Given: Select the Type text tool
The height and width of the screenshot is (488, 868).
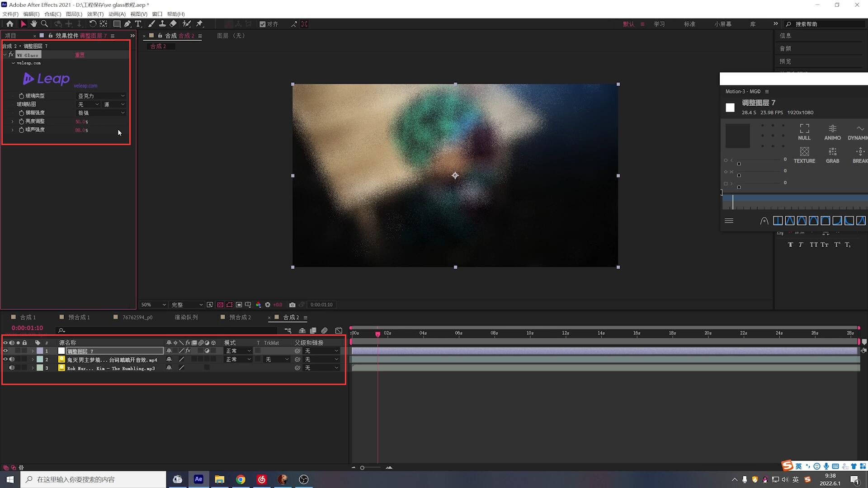Looking at the screenshot, I should point(138,24).
